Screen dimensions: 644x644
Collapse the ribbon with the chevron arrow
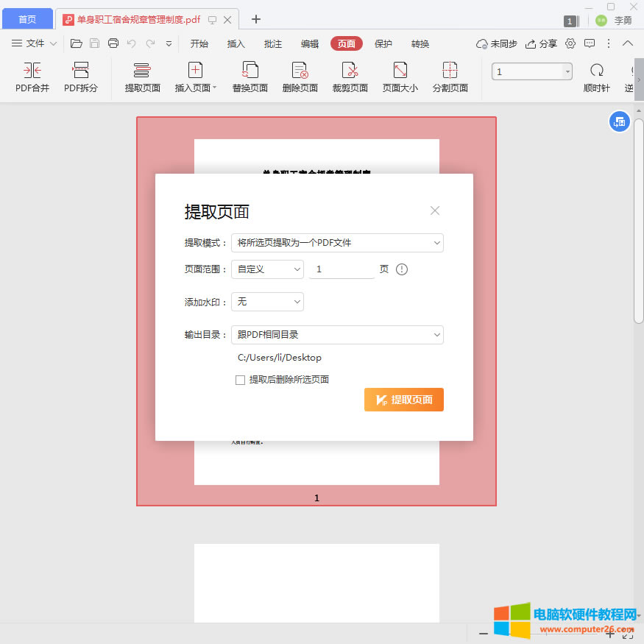627,43
